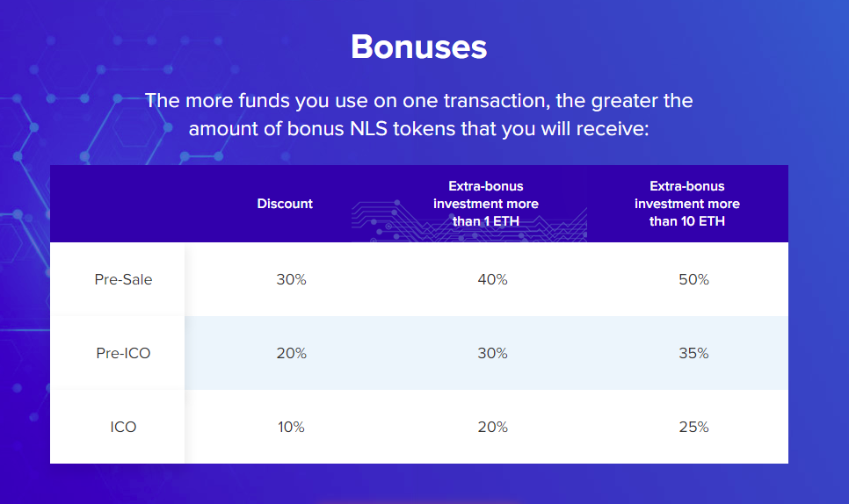Click the 'The more funds you use' subtitle line
Screen dimensions: 849x504
[418, 101]
